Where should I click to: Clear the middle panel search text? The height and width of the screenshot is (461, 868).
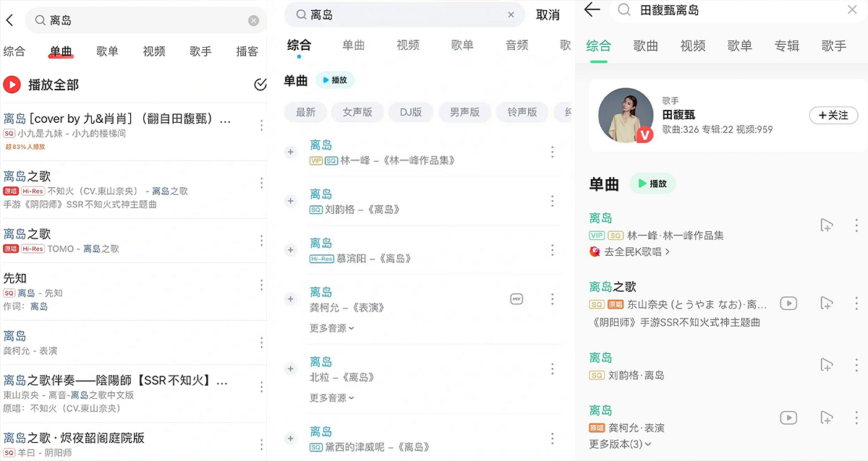(511, 14)
